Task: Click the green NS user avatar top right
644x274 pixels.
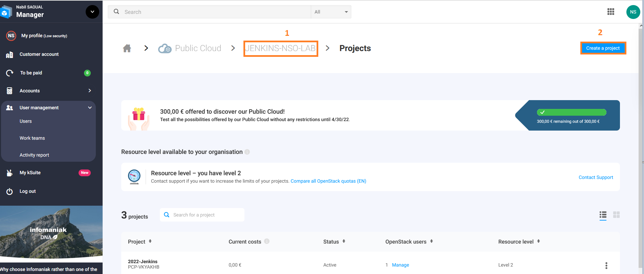Action: (633, 12)
